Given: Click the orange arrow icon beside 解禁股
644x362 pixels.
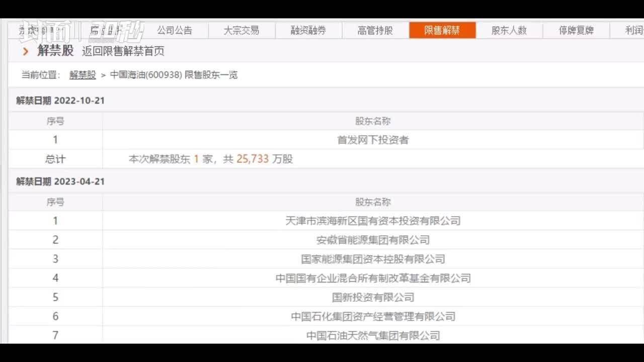Looking at the screenshot, I should click(x=26, y=51).
